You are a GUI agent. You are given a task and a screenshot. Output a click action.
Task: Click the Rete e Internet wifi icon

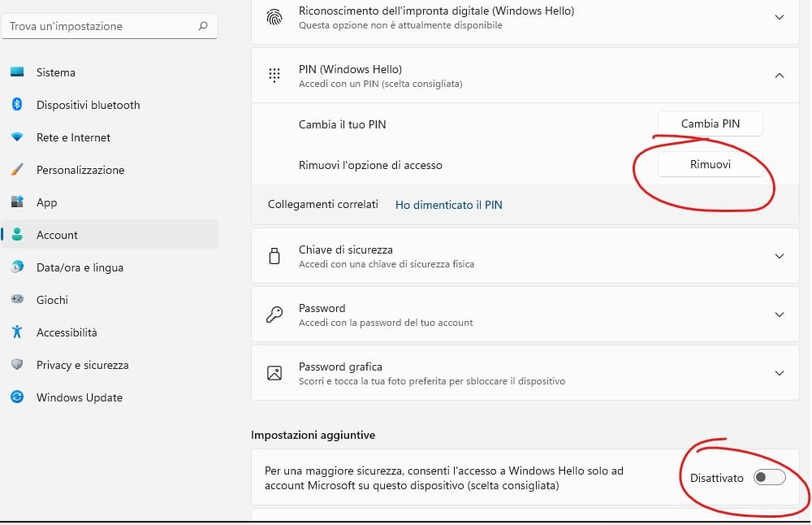(x=17, y=137)
